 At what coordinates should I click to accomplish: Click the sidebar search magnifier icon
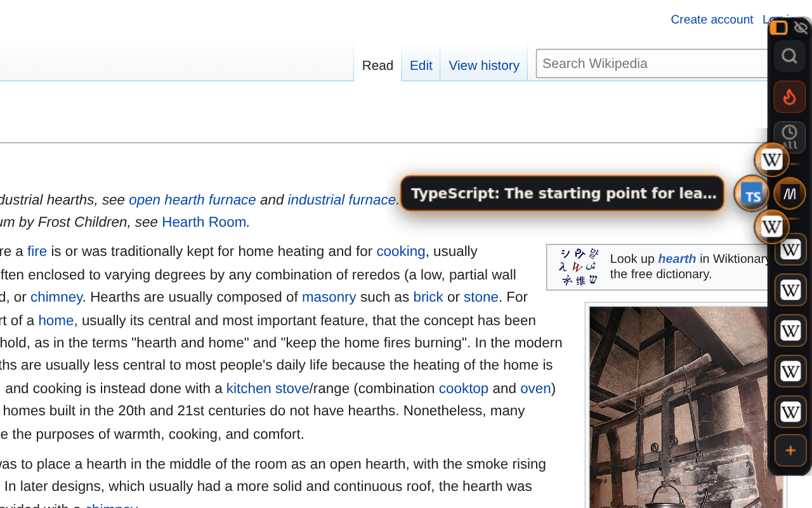click(x=789, y=56)
